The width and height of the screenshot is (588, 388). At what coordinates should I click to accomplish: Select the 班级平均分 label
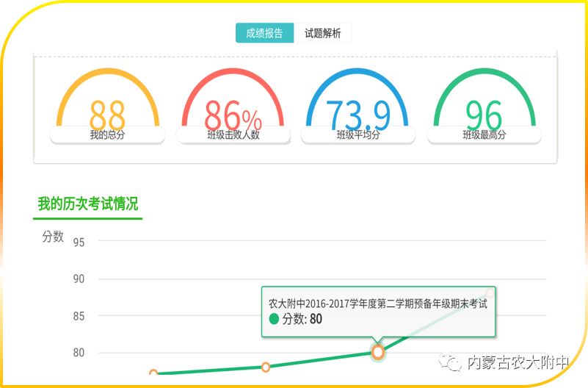coord(358,135)
